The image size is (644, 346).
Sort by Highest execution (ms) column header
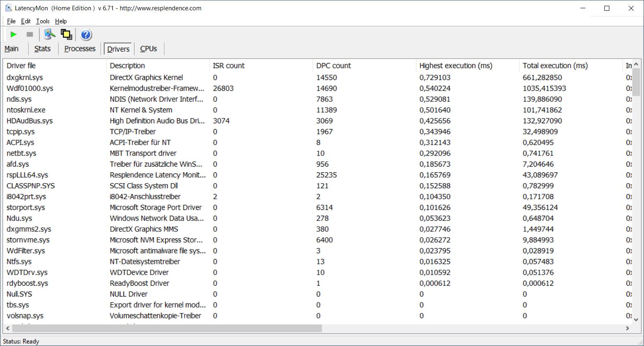[x=456, y=66]
